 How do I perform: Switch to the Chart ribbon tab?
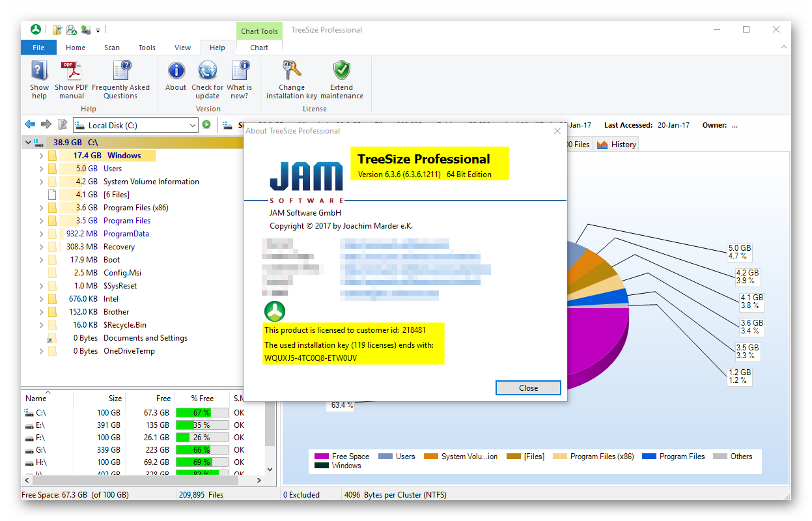(x=259, y=48)
